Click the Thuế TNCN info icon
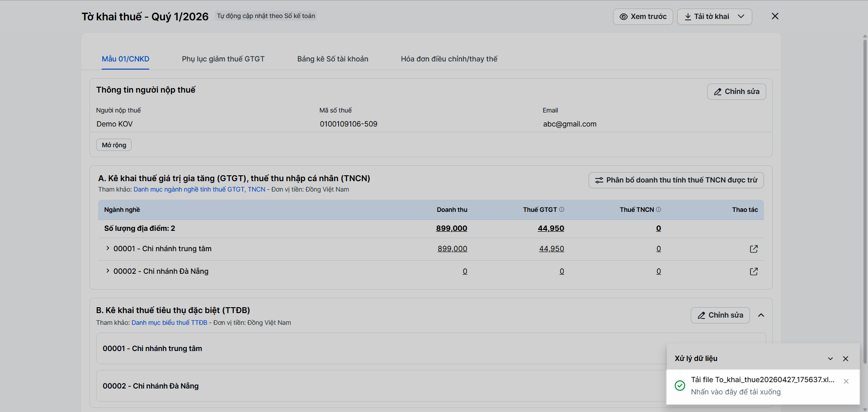This screenshot has width=868, height=412. pos(659,210)
